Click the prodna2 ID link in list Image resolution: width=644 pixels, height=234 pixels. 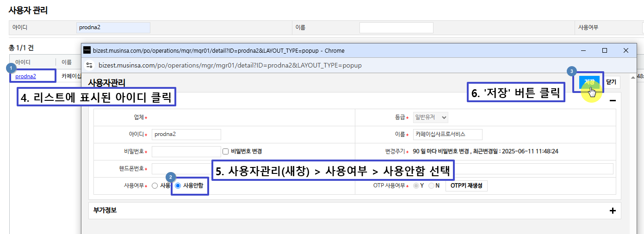click(25, 76)
